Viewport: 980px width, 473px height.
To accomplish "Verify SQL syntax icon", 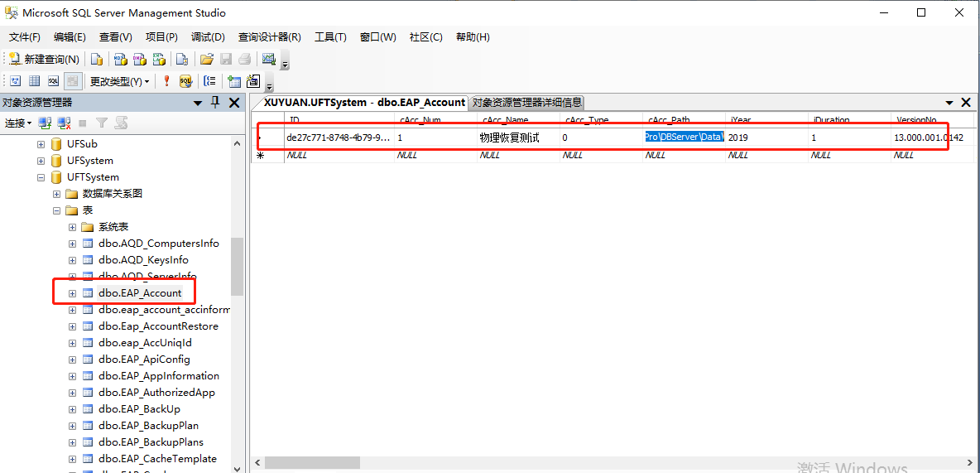I will [x=185, y=80].
